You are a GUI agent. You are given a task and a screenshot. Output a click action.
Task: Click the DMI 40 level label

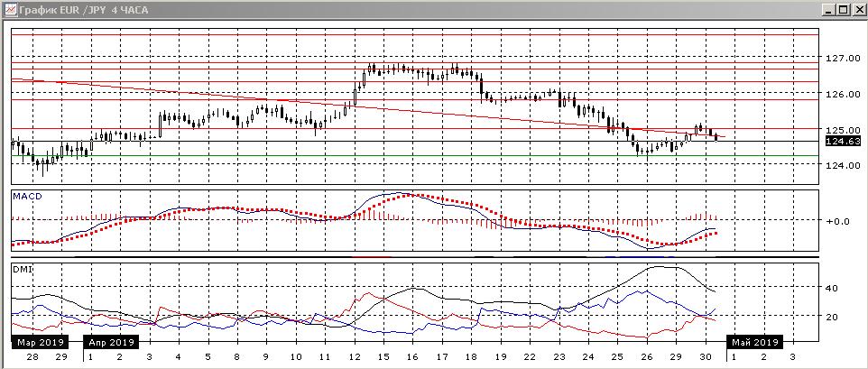834,288
